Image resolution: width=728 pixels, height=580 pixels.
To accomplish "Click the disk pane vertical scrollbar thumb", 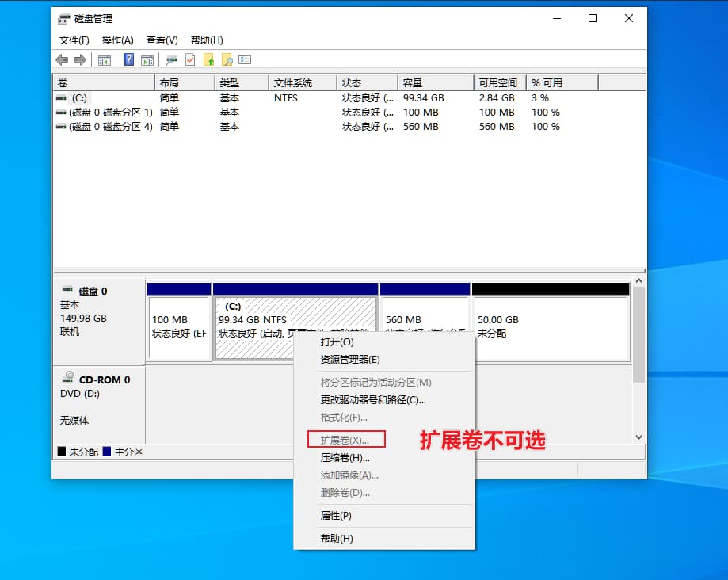I will (638, 334).
